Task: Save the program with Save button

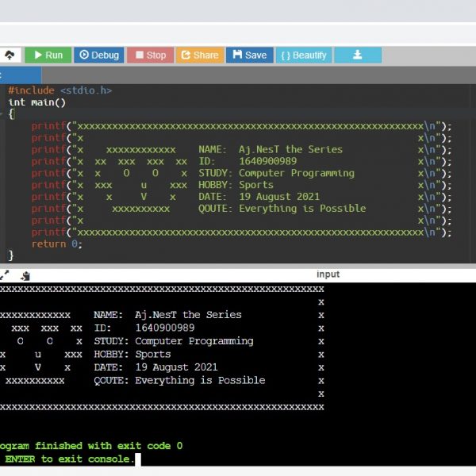Action: click(x=249, y=55)
